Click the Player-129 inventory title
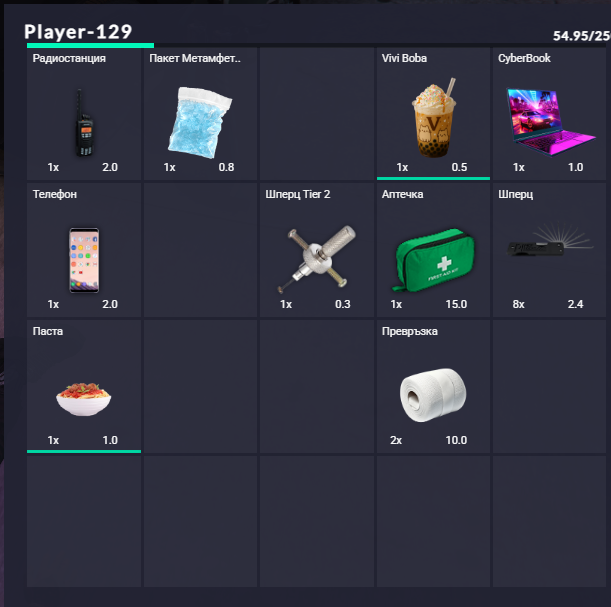Image resolution: width=611 pixels, height=607 pixels. [78, 32]
